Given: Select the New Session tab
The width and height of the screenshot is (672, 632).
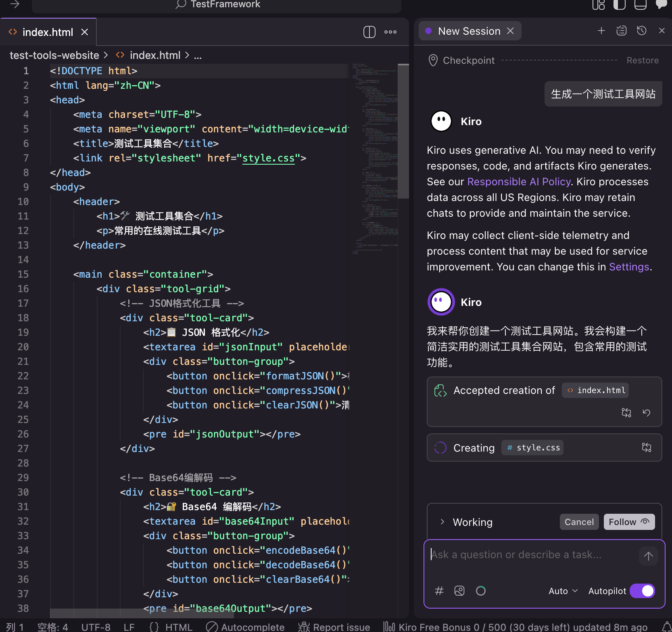Looking at the screenshot, I should tap(470, 31).
